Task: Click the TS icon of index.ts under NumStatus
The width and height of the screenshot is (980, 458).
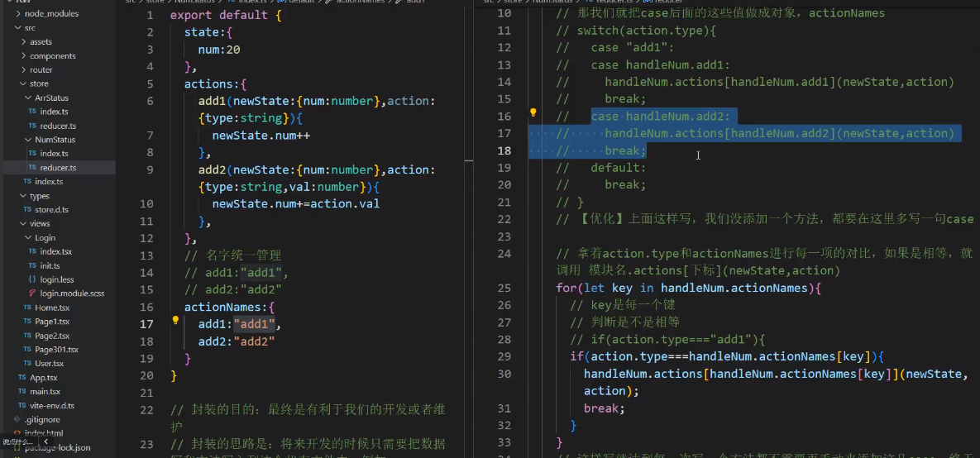Action: point(32,153)
